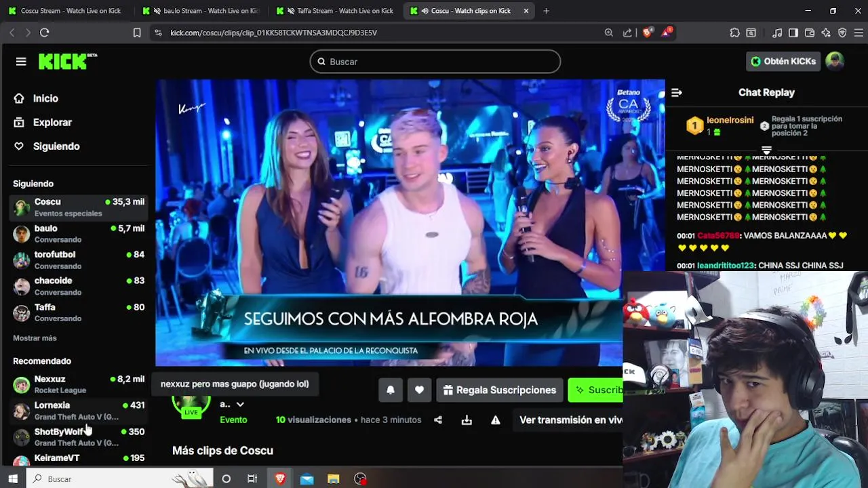This screenshot has width=868, height=488.
Task: Go to Inicio in the sidebar
Action: tap(45, 98)
